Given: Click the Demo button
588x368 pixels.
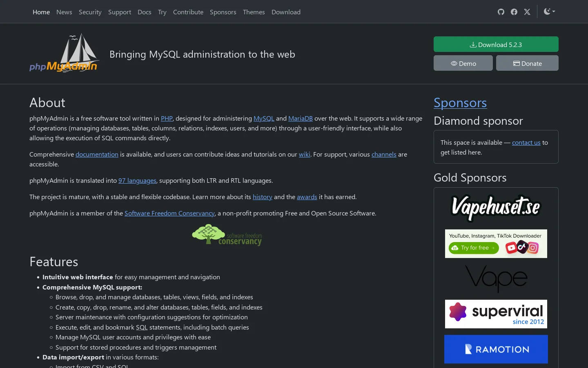Looking at the screenshot, I should point(463,63).
